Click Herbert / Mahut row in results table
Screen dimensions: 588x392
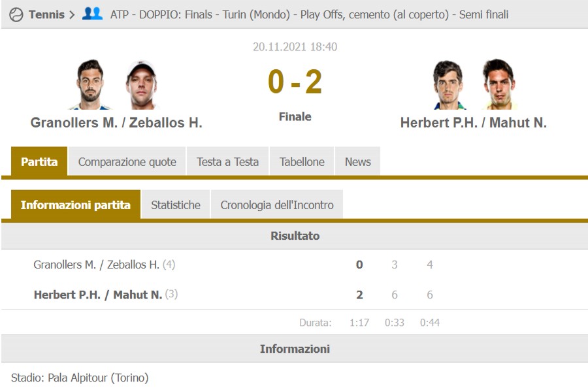click(x=98, y=295)
